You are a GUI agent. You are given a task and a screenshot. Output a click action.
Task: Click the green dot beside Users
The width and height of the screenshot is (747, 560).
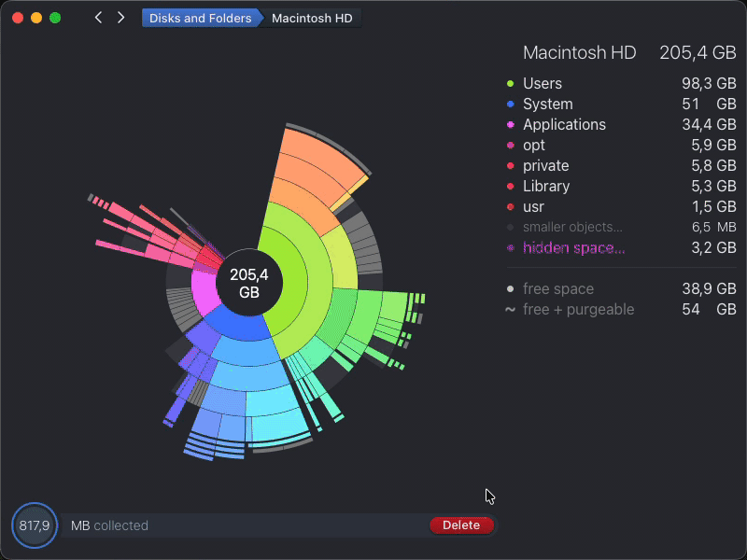coord(510,83)
